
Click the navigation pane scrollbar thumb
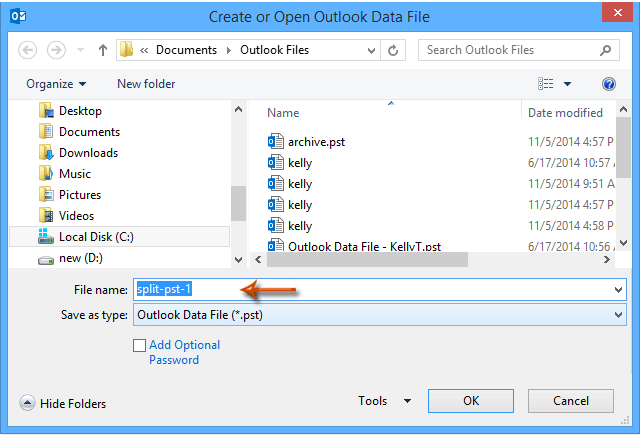pyautogui.click(x=239, y=203)
